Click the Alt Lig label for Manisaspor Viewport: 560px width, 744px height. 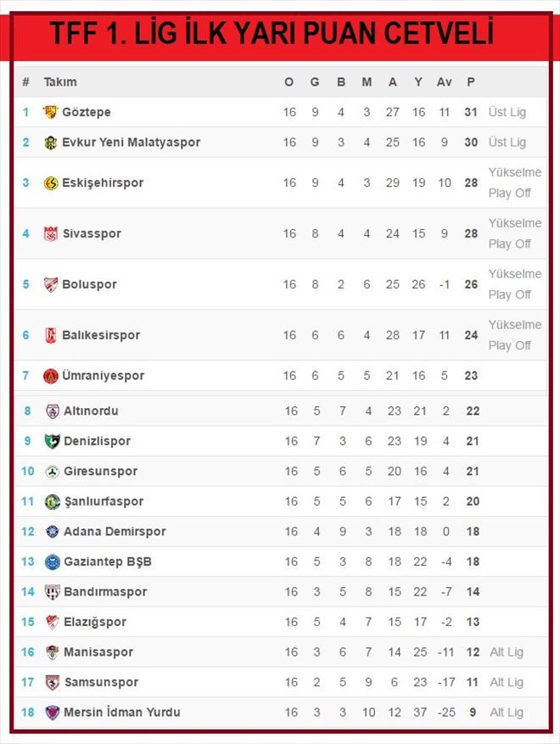tap(507, 652)
